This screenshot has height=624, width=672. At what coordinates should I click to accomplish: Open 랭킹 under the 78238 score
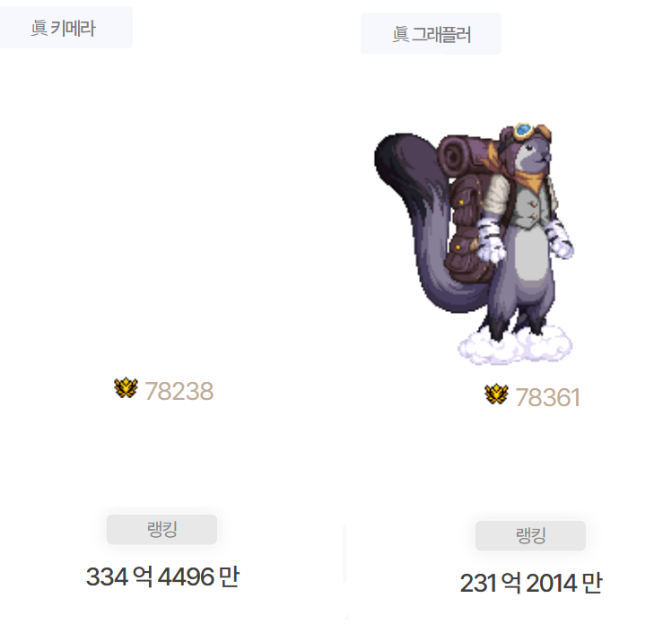161,529
